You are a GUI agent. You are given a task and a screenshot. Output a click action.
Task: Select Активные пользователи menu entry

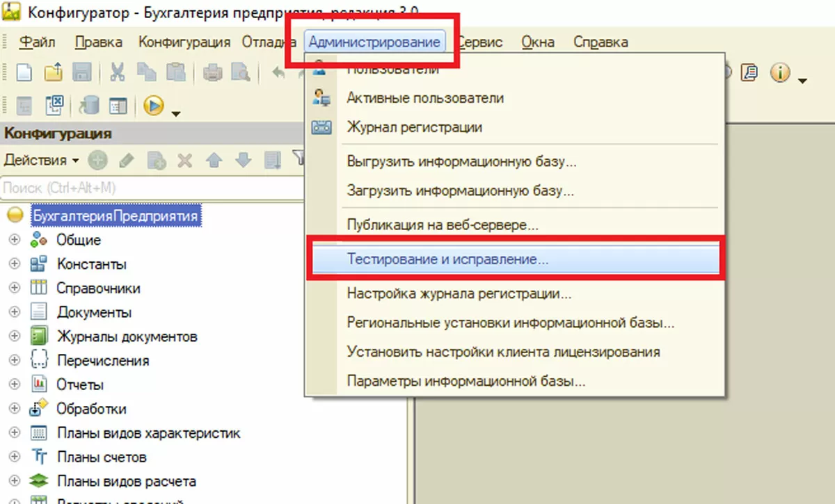515,98
